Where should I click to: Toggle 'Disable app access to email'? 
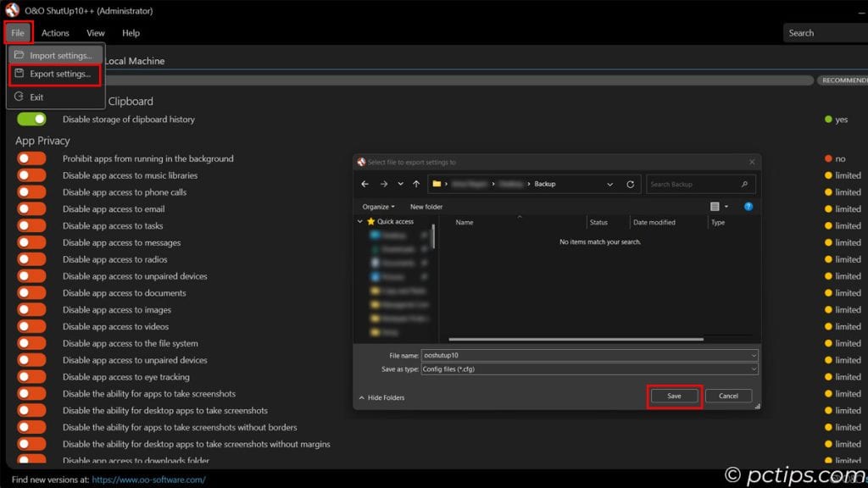[x=31, y=209]
